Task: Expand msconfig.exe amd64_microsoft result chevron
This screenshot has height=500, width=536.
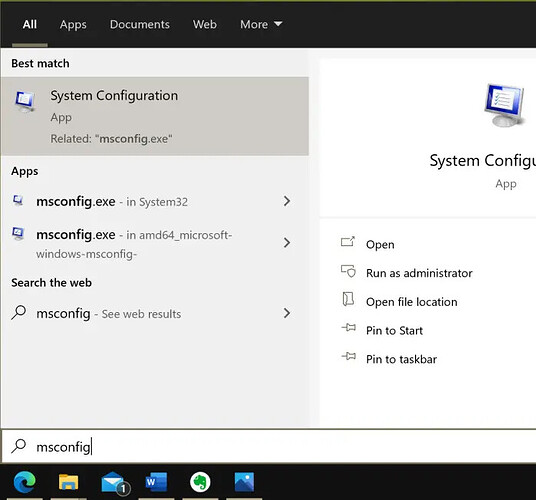Action: coord(287,243)
